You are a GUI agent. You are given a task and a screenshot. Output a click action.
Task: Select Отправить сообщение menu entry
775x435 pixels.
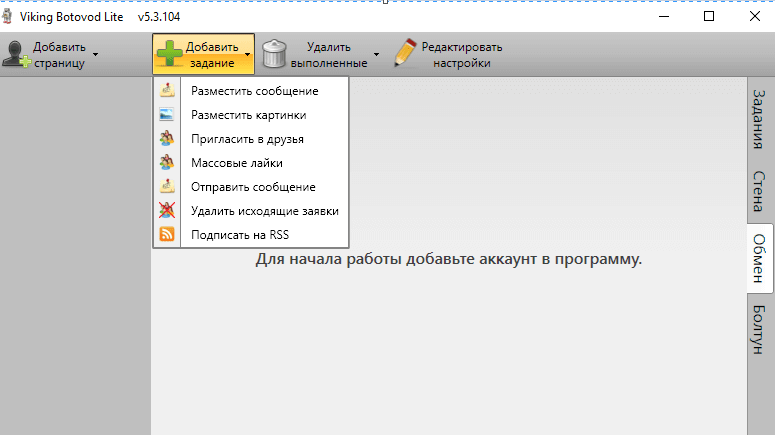pos(253,187)
